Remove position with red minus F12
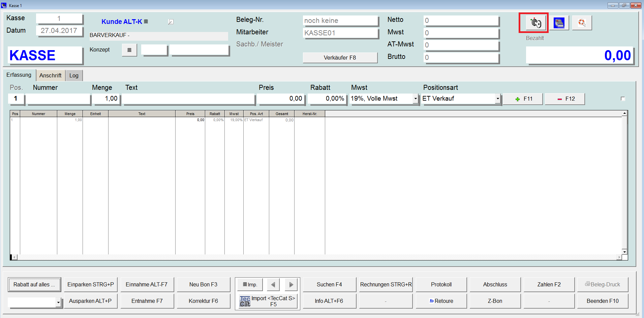Viewport: 644px width, 318px height. 565,99
